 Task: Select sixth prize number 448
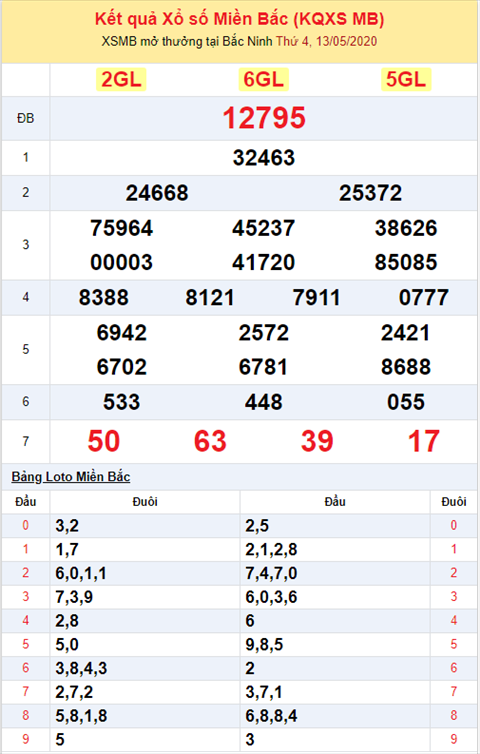264,402
